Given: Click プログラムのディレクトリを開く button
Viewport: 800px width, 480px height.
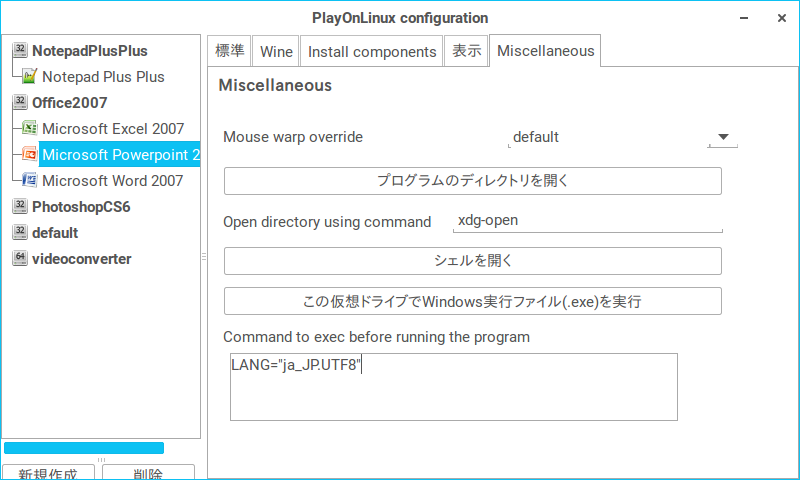Looking at the screenshot, I should pyautogui.click(x=472, y=181).
